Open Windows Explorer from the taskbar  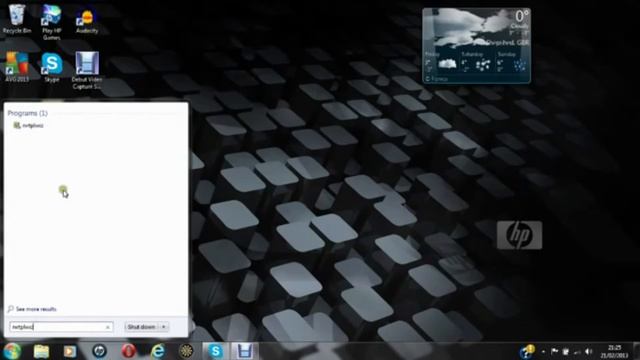pyautogui.click(x=41, y=351)
